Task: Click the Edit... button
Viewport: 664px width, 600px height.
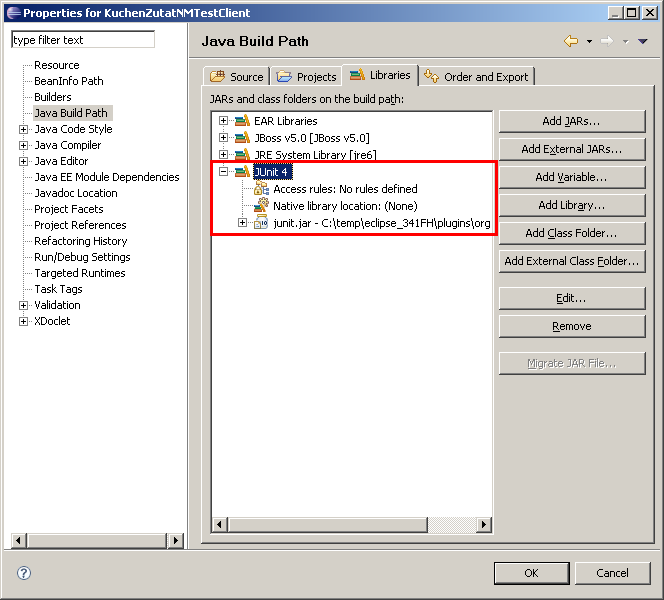Action: tap(572, 299)
